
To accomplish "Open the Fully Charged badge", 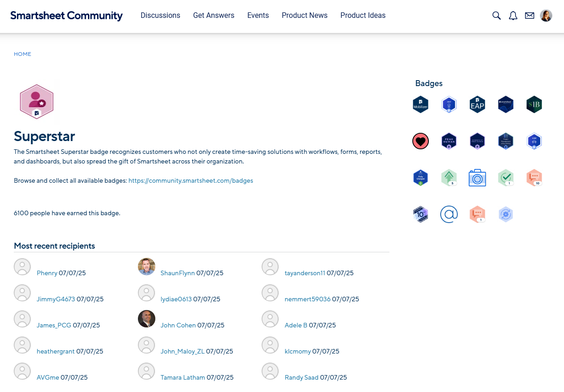I will click(x=421, y=178).
